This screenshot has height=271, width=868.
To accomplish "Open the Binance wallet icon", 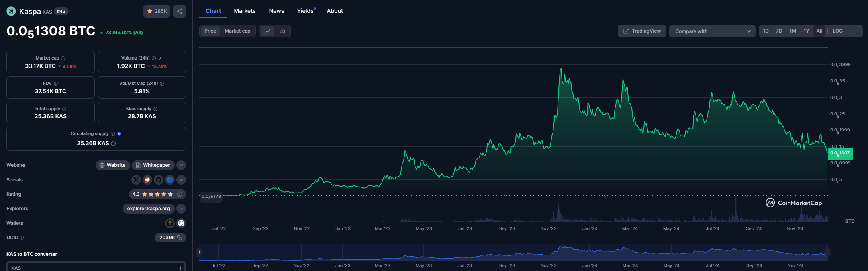I will tap(170, 223).
